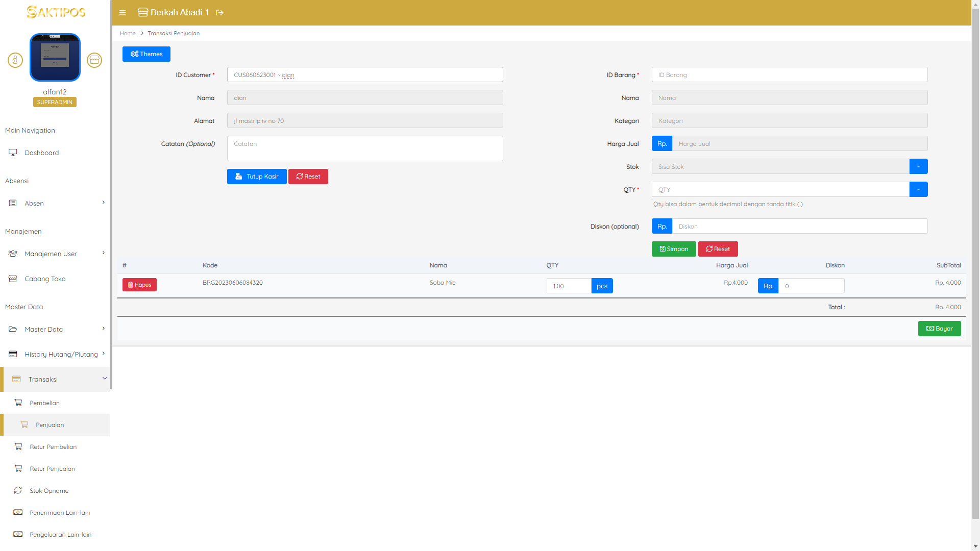980x551 pixels.
Task: Go to Retur Pembelian cart item
Action: pos(53,446)
